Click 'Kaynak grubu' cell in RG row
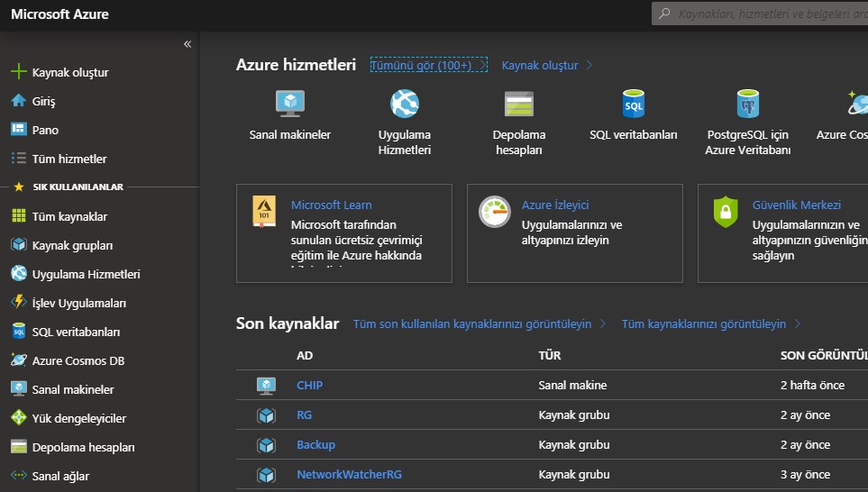 574,415
